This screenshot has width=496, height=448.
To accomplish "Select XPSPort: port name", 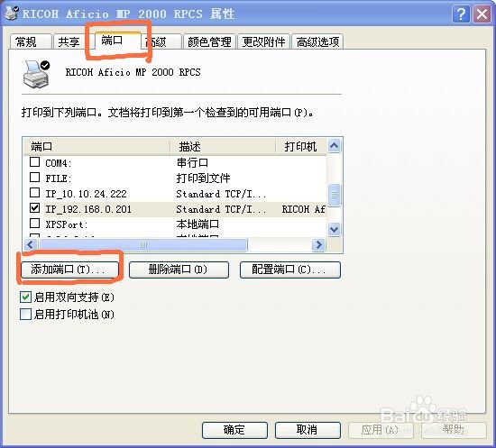I will click(x=67, y=224).
